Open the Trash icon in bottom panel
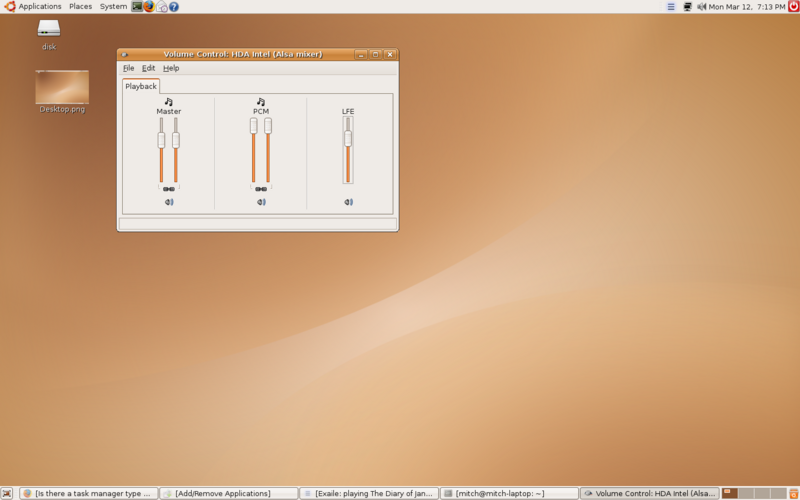This screenshot has height=500, width=800. (794, 493)
